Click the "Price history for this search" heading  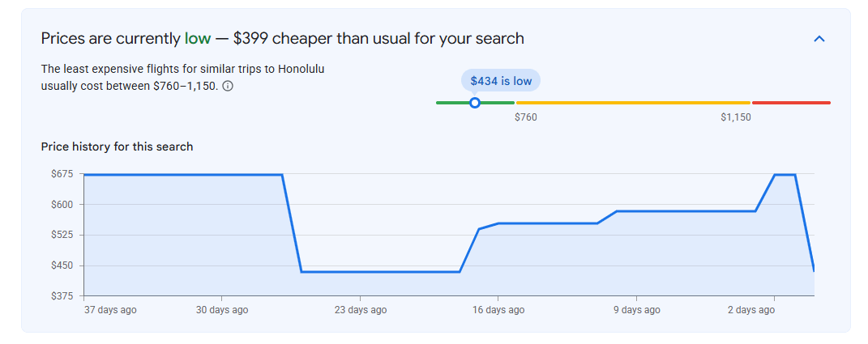coord(117,147)
